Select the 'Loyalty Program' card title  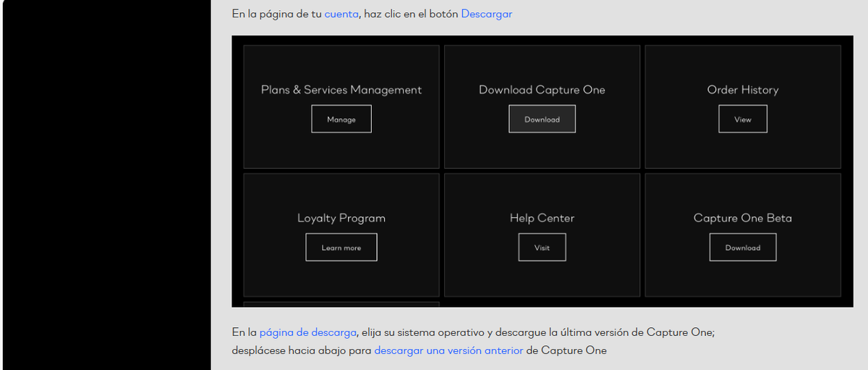pos(341,218)
